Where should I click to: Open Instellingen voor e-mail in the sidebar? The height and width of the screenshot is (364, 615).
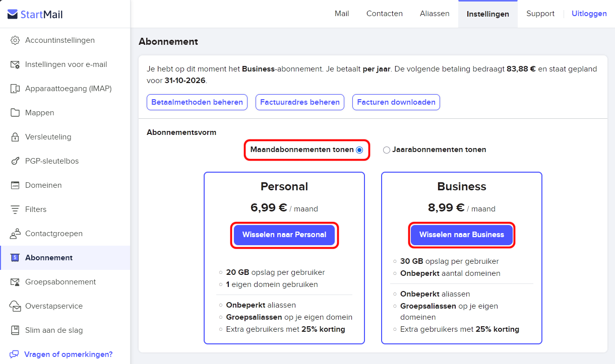tap(65, 64)
